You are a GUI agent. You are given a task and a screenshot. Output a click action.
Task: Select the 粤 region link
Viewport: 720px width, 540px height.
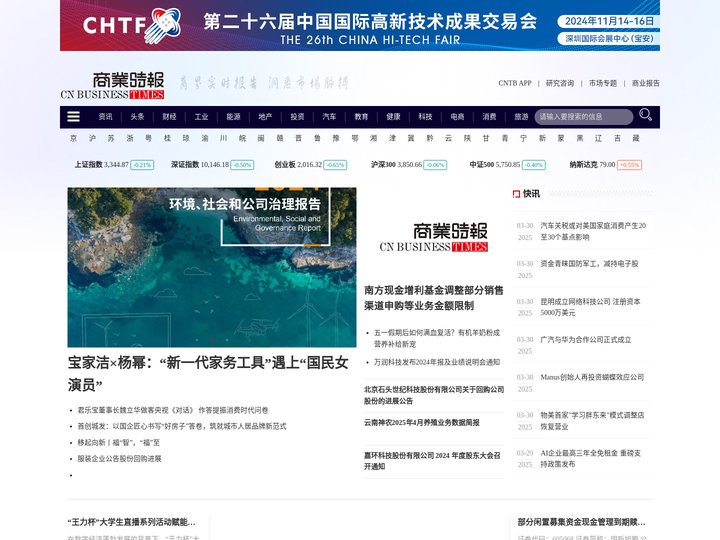point(148,138)
